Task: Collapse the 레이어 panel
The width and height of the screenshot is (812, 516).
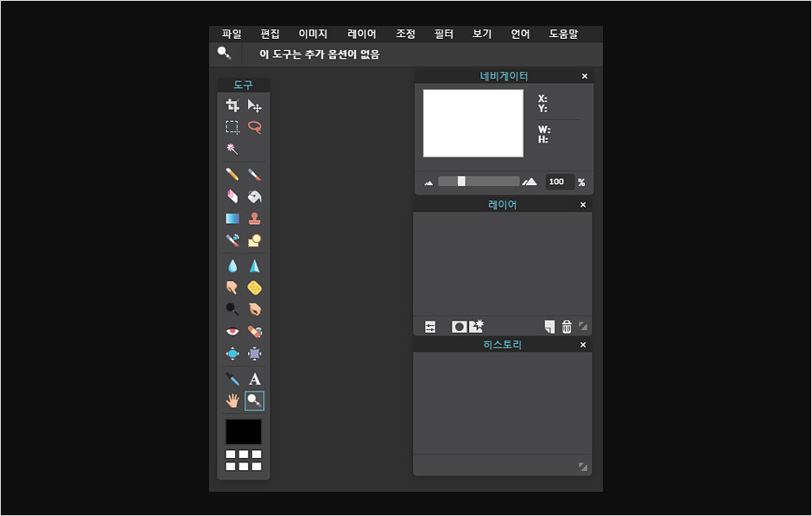Action: coord(581,205)
